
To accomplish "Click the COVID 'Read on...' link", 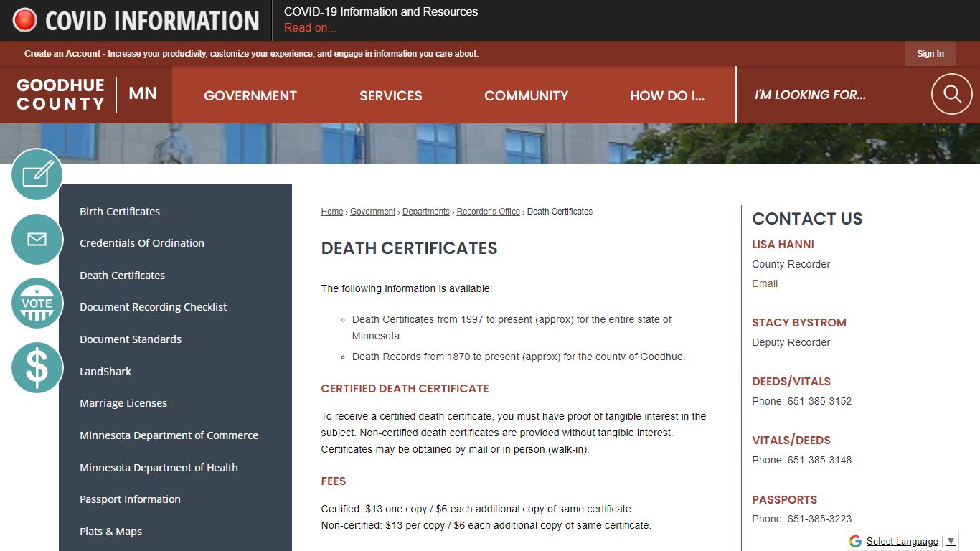I will 310,28.
